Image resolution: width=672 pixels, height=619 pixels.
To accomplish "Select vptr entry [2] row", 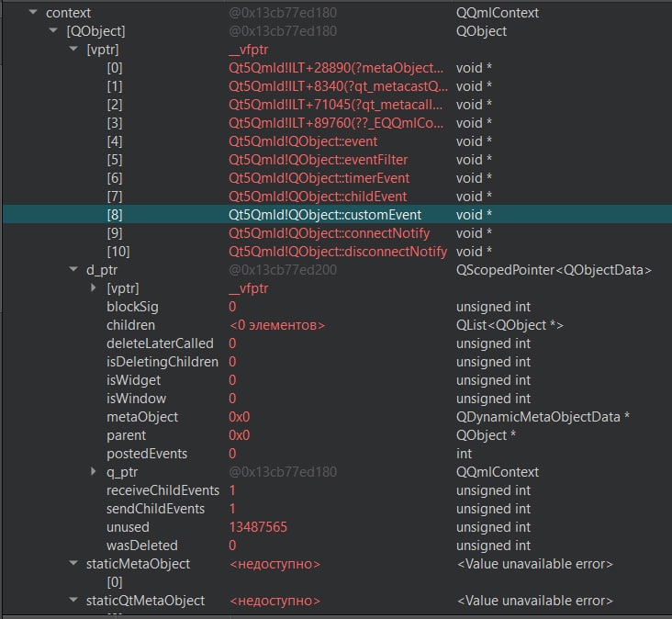I will (x=337, y=105).
